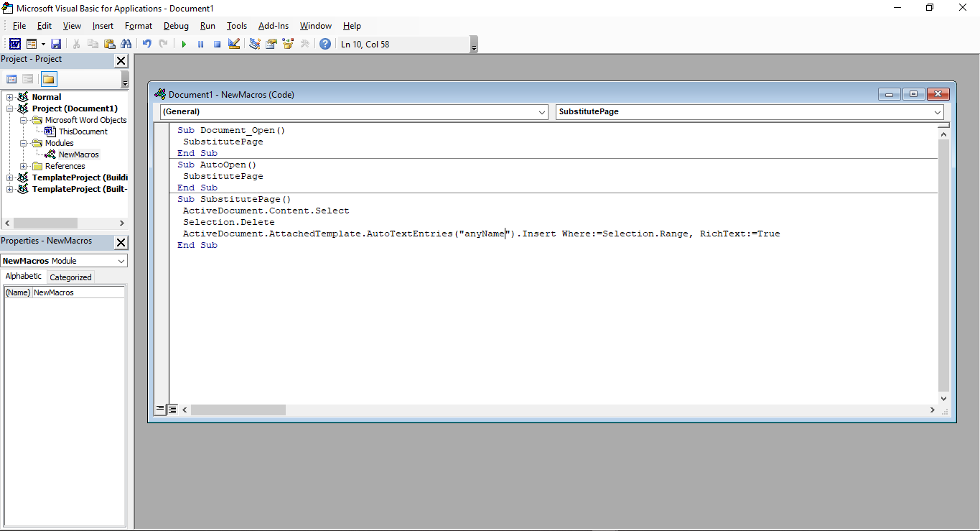Switch to Procedure View at code window bottom

[161, 410]
